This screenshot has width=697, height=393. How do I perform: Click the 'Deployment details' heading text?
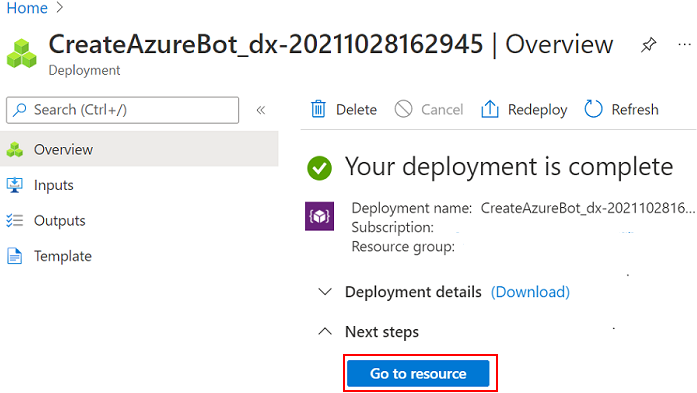click(413, 292)
